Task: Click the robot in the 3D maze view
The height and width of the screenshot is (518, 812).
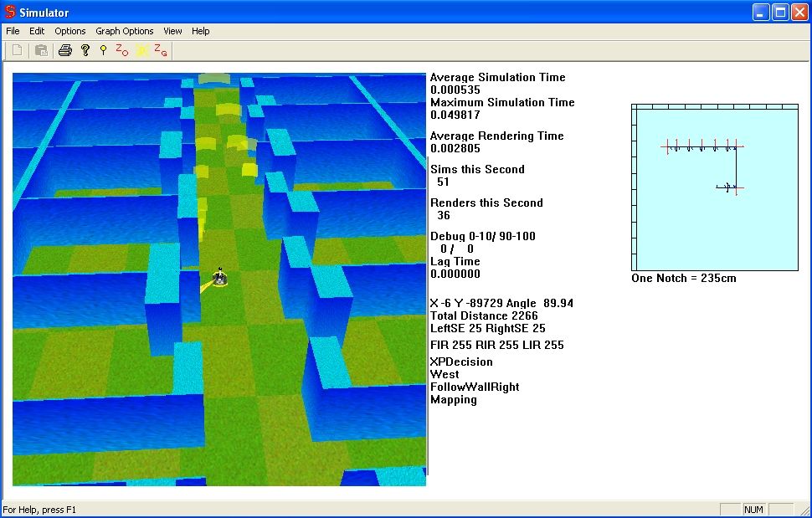Action: tap(219, 278)
